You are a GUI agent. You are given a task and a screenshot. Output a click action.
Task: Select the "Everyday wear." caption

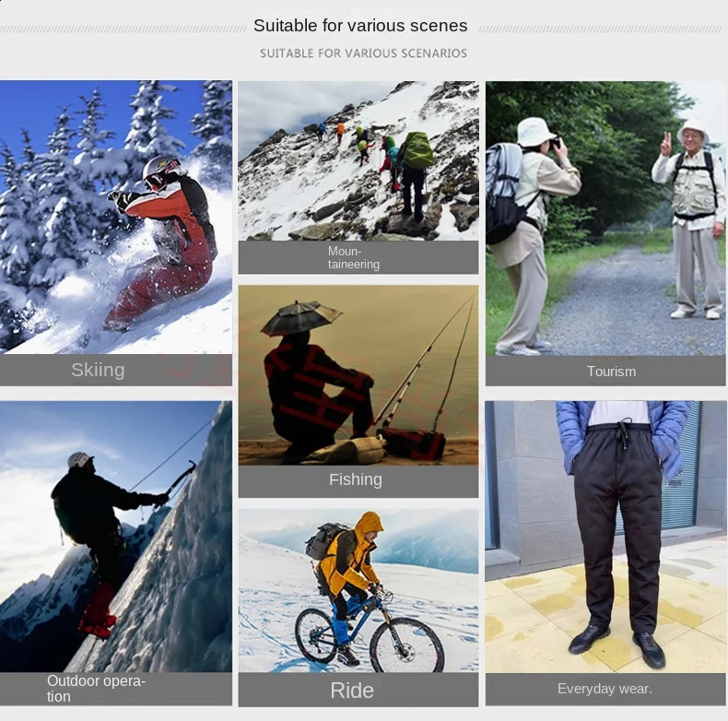pyautogui.click(x=605, y=689)
